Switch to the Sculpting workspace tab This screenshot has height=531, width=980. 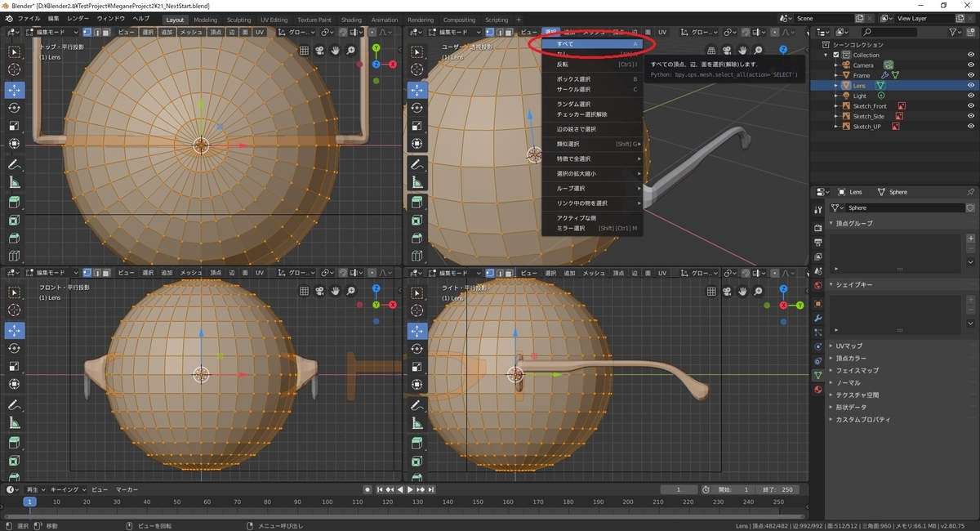click(x=238, y=20)
